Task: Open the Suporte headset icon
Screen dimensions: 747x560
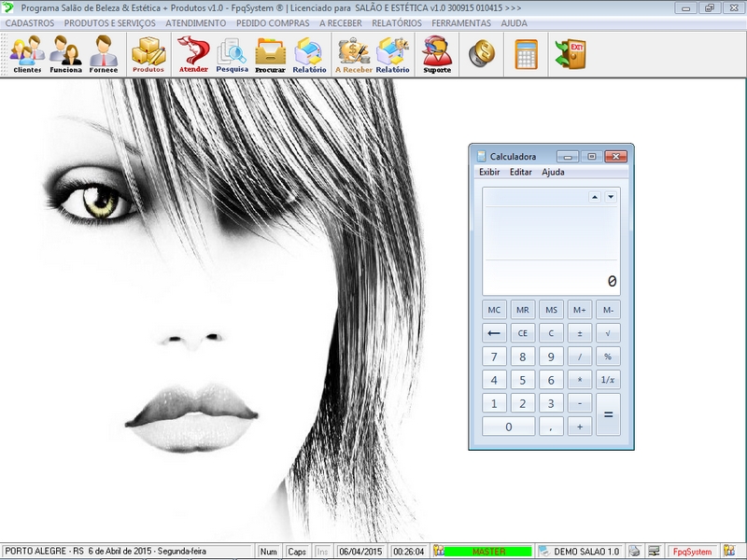Action: coord(436,54)
